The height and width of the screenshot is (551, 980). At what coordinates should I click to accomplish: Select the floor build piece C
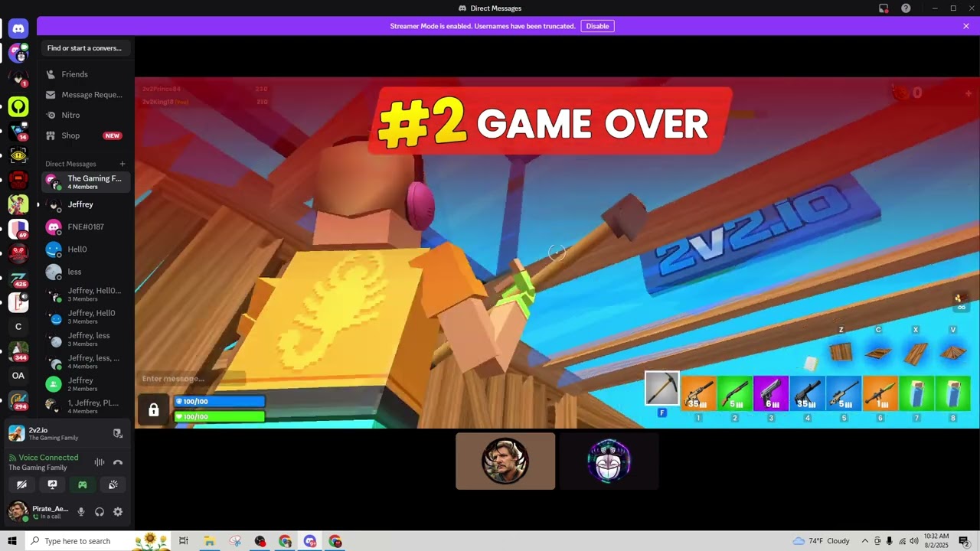pos(878,352)
